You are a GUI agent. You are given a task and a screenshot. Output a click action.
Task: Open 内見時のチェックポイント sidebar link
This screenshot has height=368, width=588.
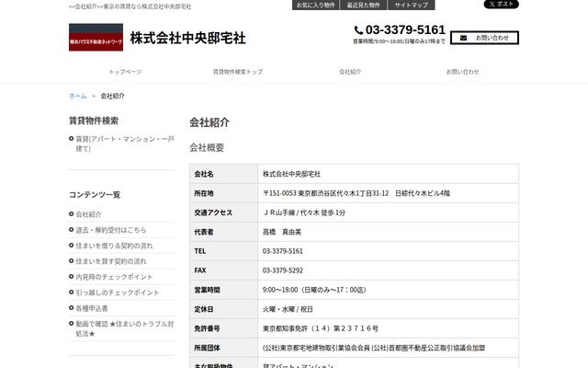pyautogui.click(x=114, y=277)
